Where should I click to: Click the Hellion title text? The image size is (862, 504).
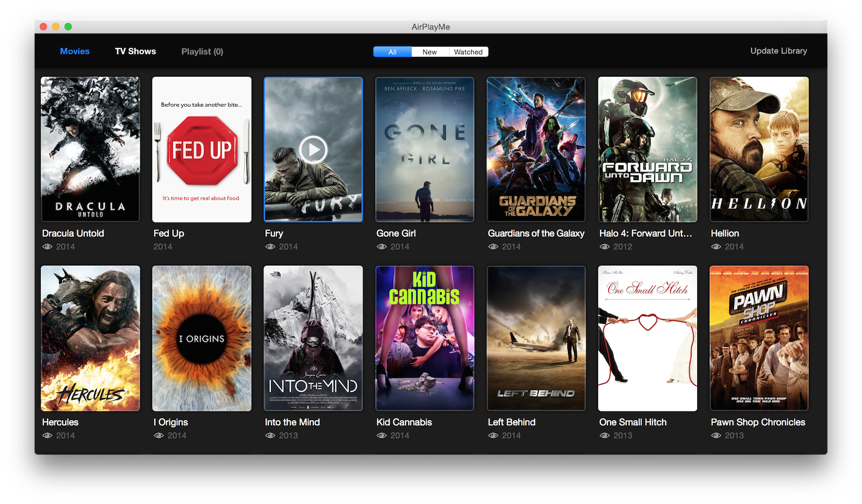point(725,233)
